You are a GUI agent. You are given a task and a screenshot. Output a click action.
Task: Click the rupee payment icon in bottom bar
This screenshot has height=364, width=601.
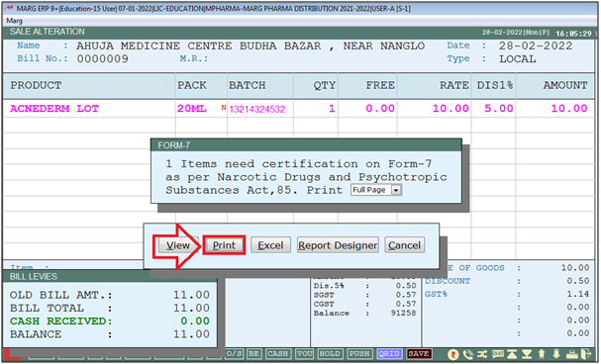click(453, 354)
